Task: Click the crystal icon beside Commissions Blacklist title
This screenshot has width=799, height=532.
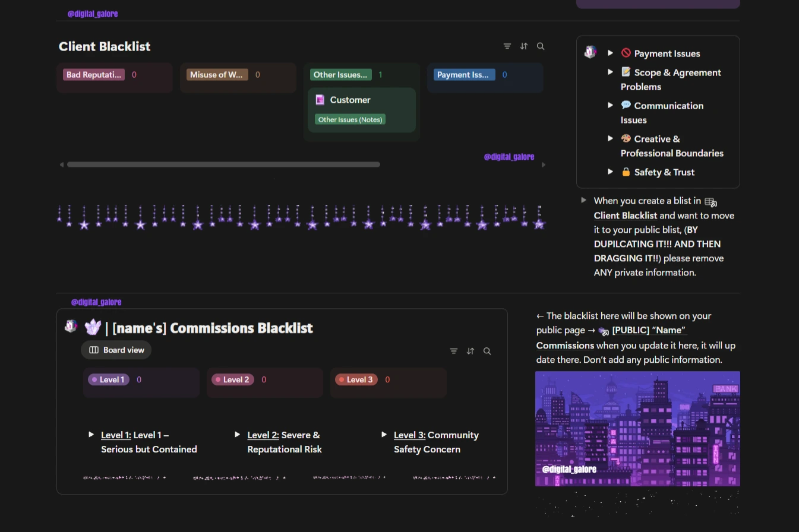Action: (93, 327)
